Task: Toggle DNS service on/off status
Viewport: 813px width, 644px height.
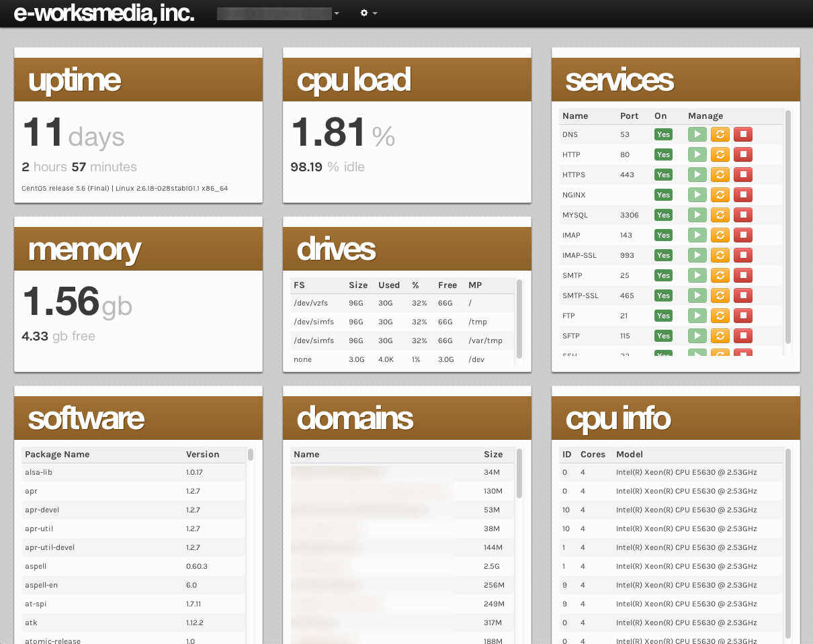Action: pyautogui.click(x=663, y=134)
